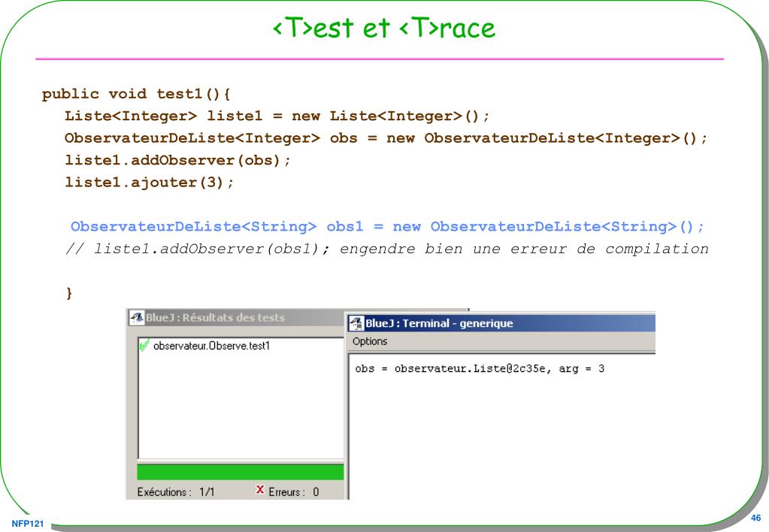Image resolution: width=769 pixels, height=532 pixels.
Task: Click the 'liste1.addObserver(obs);' code line
Action: (177, 160)
